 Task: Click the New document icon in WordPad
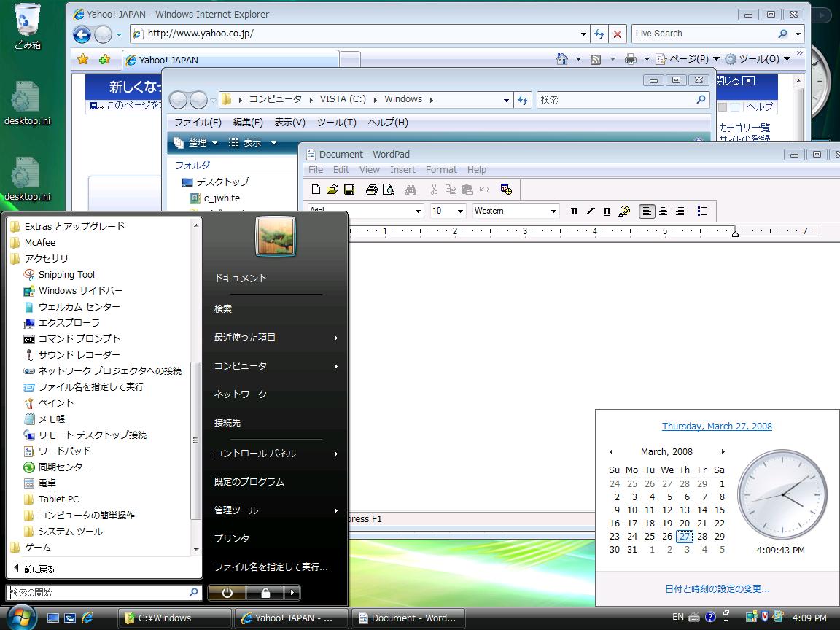[316, 189]
